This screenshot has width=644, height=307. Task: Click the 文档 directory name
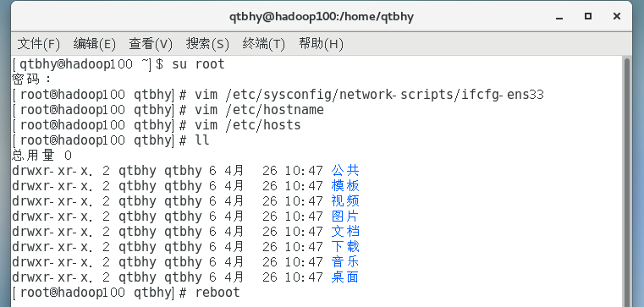tap(345, 232)
